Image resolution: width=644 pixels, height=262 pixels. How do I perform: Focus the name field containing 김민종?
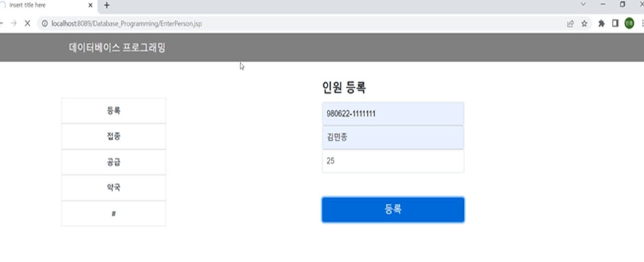pyautogui.click(x=393, y=137)
